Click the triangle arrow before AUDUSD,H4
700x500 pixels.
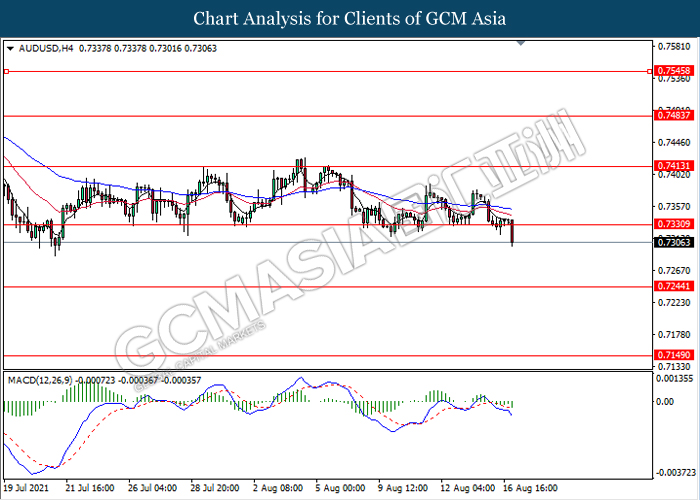click(x=10, y=47)
